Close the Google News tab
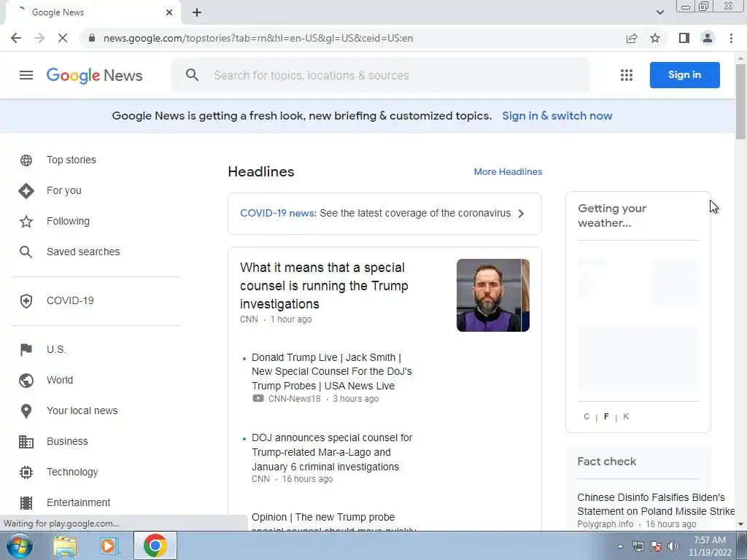Image resolution: width=747 pixels, height=560 pixels. click(169, 12)
